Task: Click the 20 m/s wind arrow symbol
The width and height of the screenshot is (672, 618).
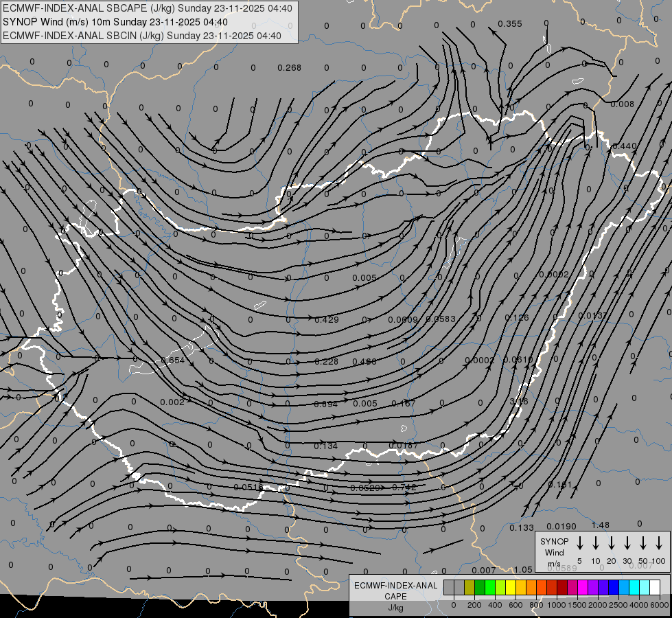Action: pyautogui.click(x=612, y=542)
